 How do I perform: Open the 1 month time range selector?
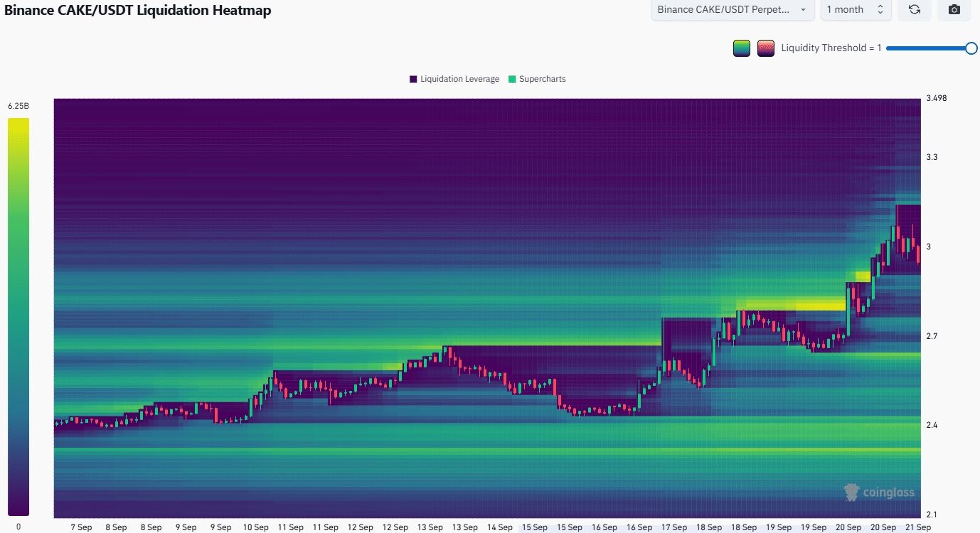[856, 10]
